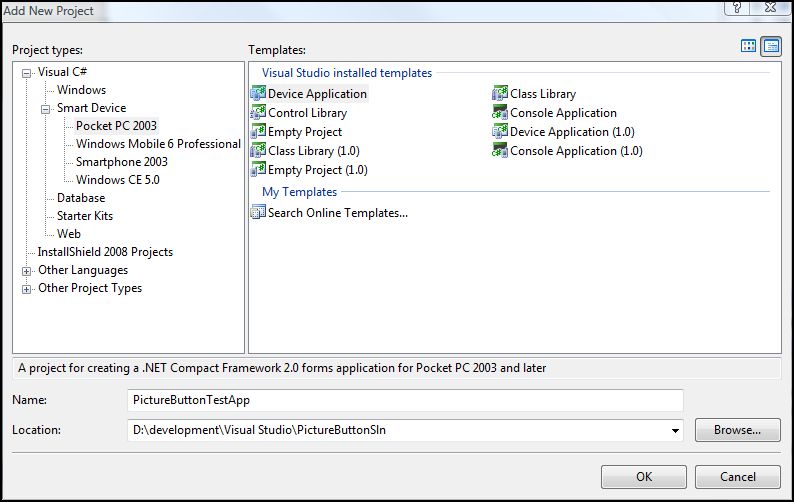Select the Control Library template icon

(x=258, y=112)
